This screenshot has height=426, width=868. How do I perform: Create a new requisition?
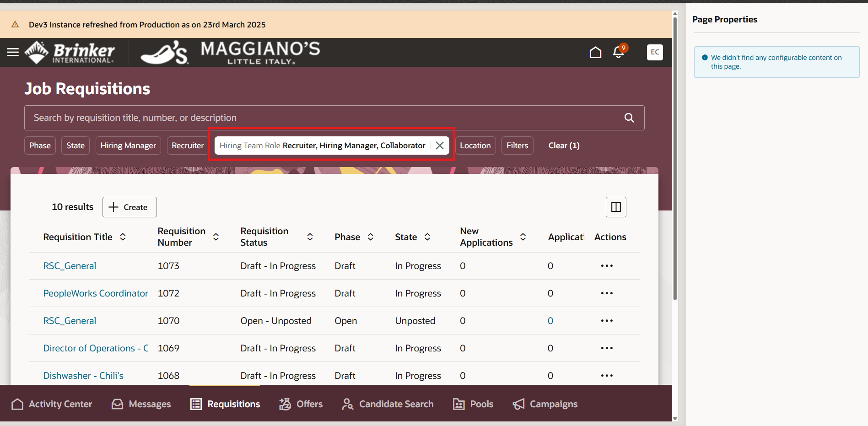click(x=129, y=207)
